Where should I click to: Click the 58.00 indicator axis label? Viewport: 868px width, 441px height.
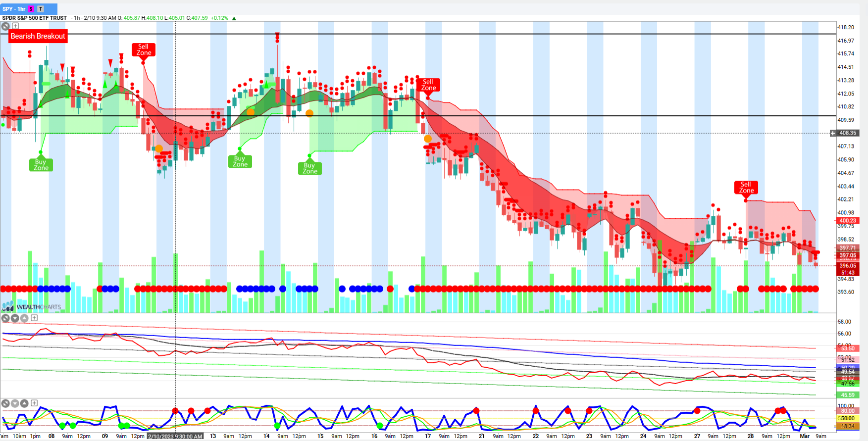coord(844,322)
